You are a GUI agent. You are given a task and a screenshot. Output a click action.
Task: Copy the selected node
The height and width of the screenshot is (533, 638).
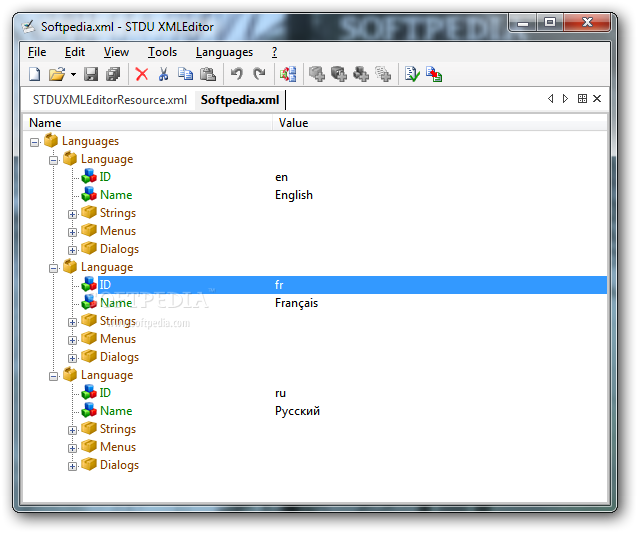pos(186,74)
